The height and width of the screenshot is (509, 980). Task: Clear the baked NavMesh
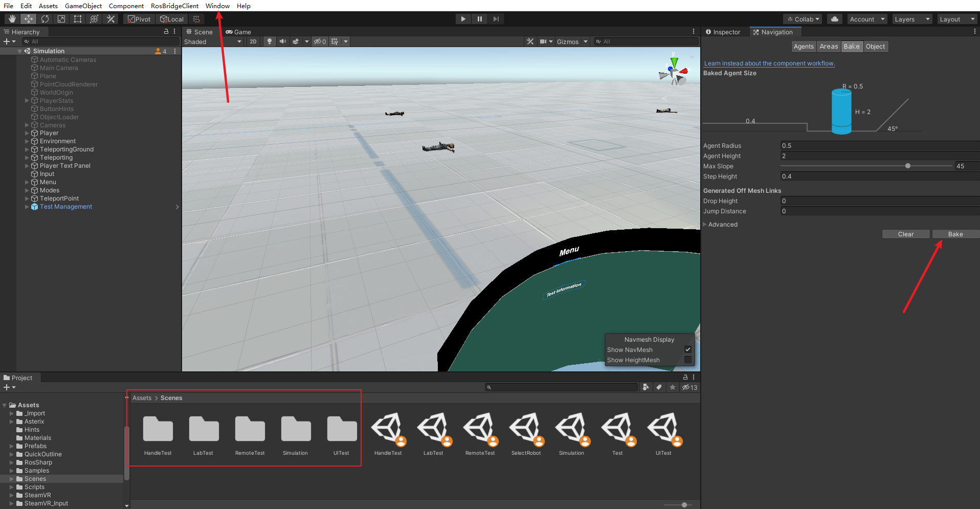coord(906,234)
